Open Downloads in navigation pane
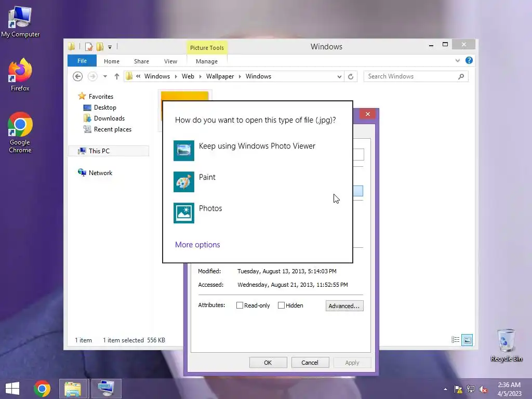The width and height of the screenshot is (532, 399). [109, 118]
